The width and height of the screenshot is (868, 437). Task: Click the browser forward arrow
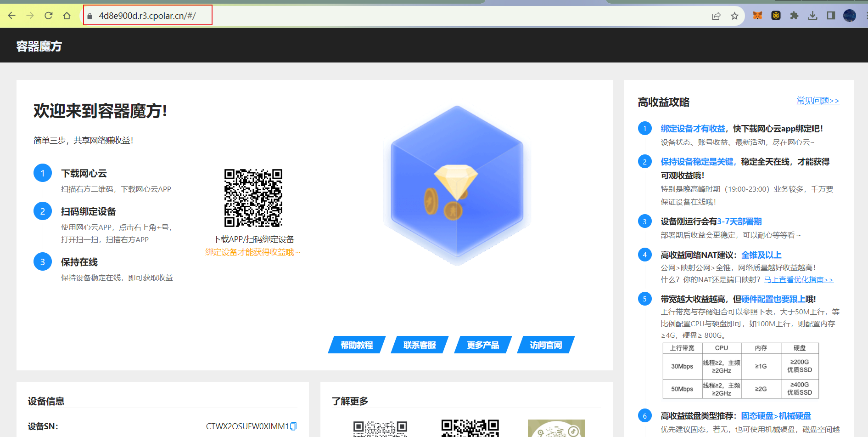pyautogui.click(x=30, y=16)
